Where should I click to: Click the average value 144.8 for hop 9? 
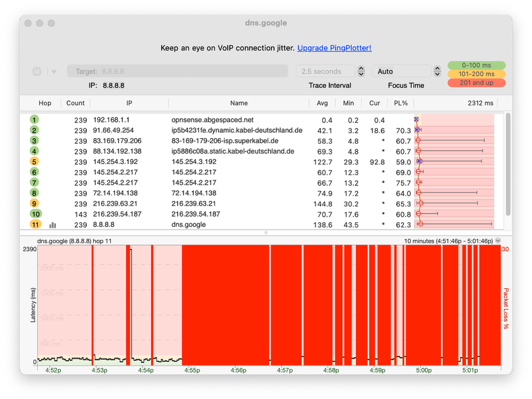(x=323, y=204)
